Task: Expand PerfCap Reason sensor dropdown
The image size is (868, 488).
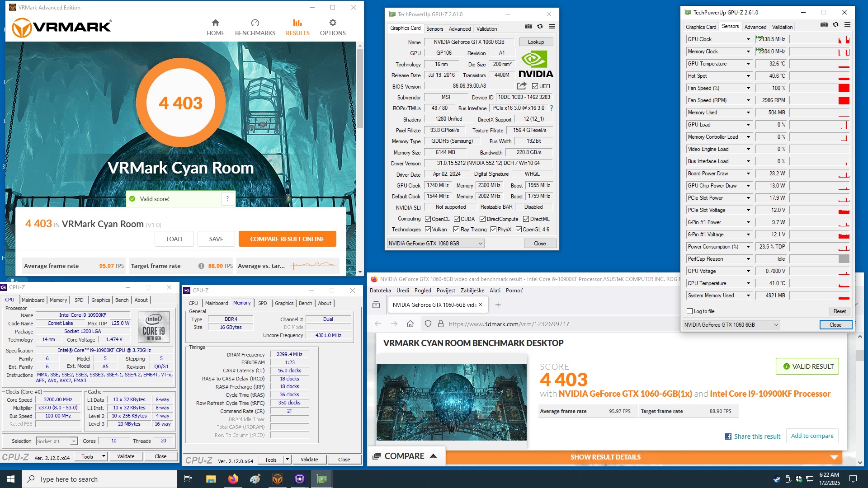Action: tap(748, 259)
